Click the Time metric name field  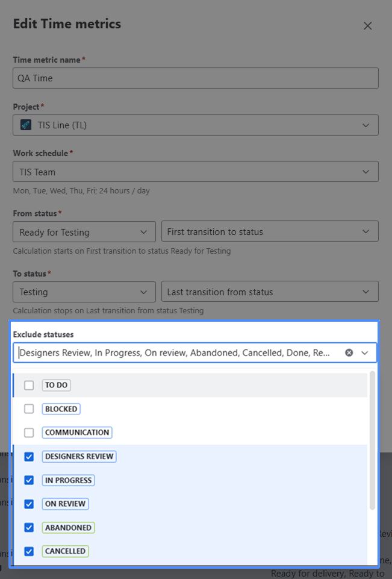[195, 78]
